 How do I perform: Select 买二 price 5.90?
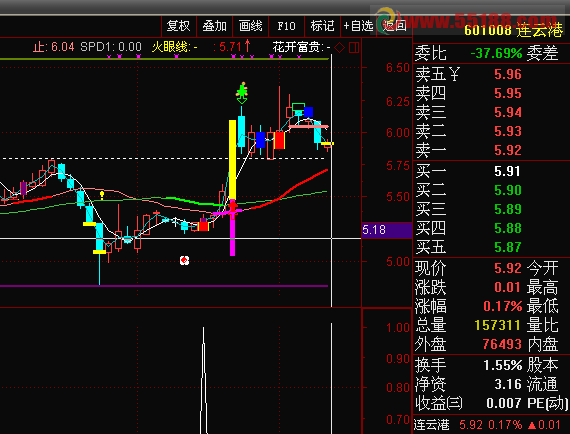[x=508, y=190]
